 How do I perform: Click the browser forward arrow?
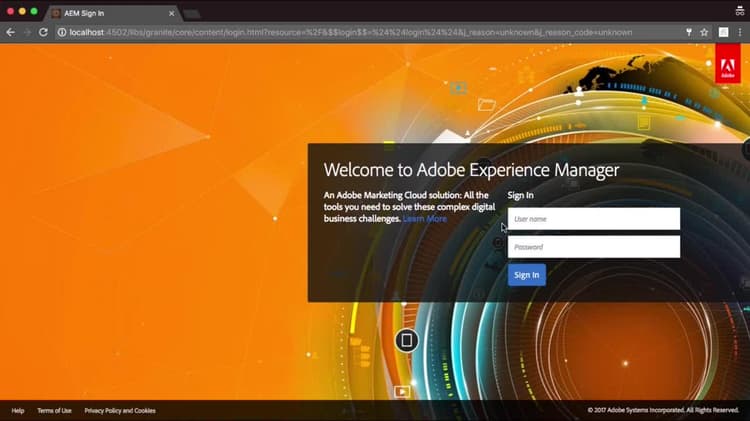tap(27, 32)
